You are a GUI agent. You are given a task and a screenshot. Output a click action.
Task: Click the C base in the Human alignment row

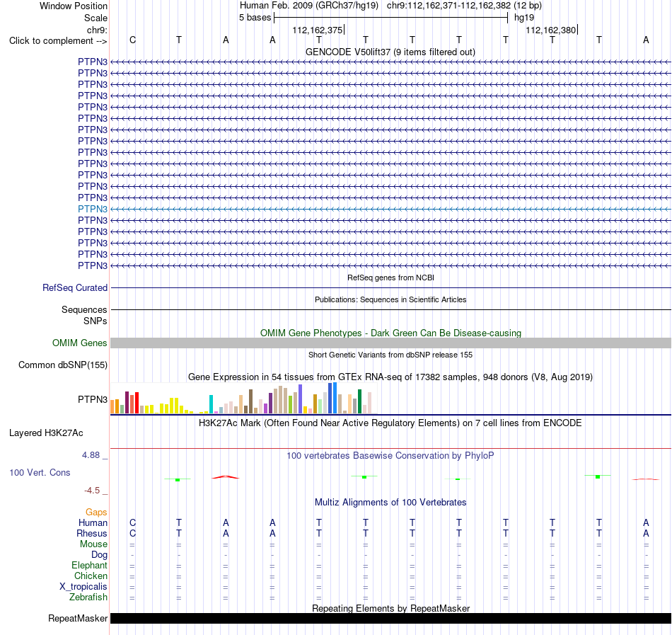(x=132, y=523)
